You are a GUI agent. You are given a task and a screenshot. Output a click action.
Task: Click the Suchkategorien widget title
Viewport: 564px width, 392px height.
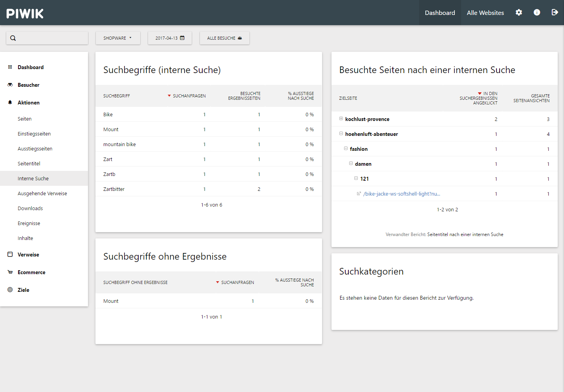[x=372, y=271]
